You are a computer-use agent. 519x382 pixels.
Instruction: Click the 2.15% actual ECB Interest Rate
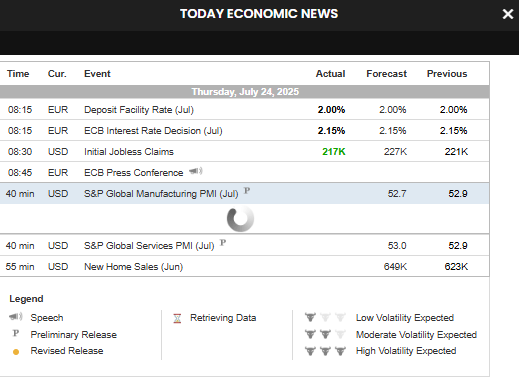pos(331,131)
